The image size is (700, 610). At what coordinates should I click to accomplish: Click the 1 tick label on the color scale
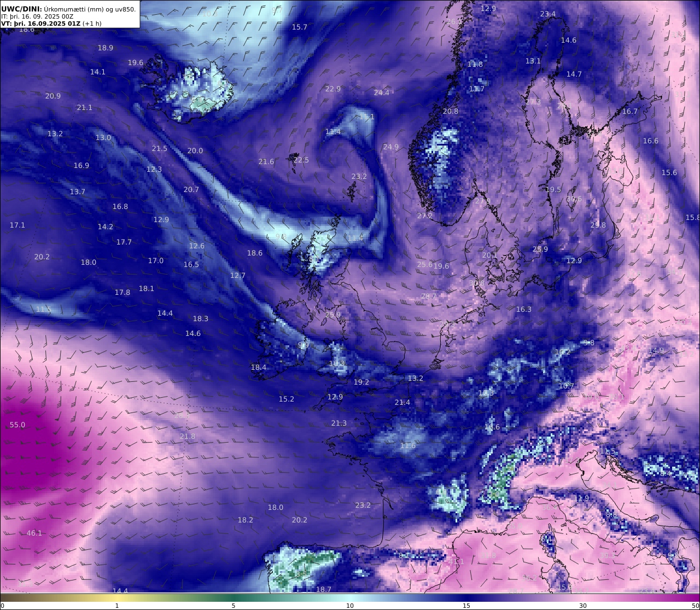click(x=117, y=606)
